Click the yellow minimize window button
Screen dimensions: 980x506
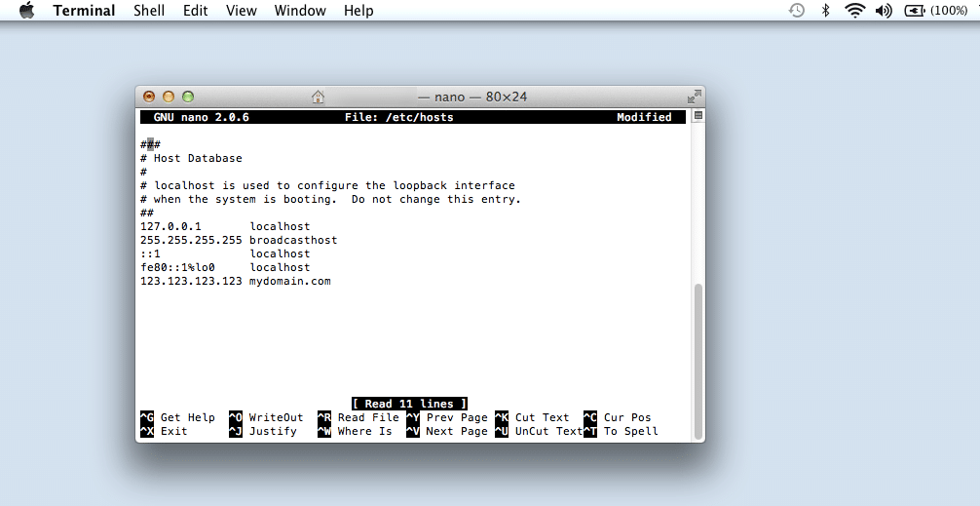click(169, 97)
